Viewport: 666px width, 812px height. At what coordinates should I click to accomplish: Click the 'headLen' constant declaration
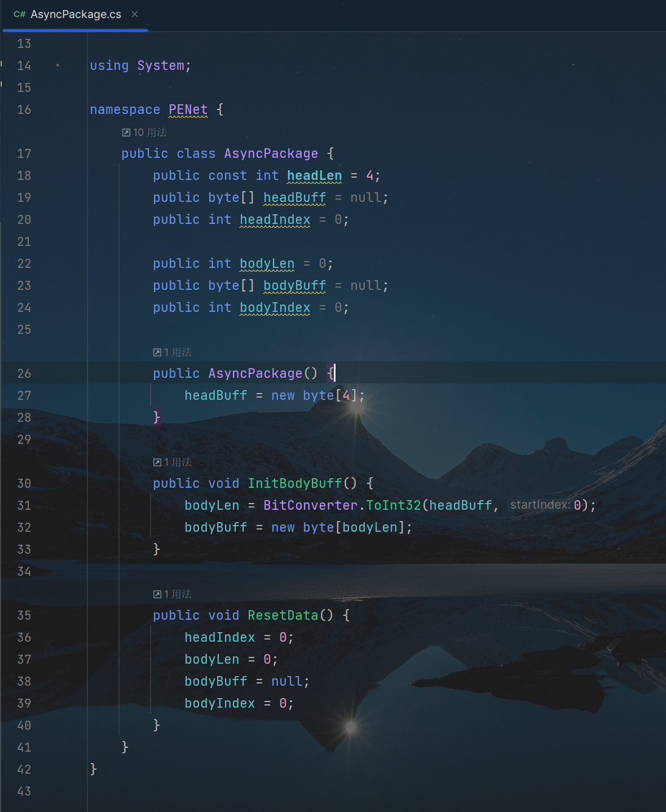[x=315, y=176]
